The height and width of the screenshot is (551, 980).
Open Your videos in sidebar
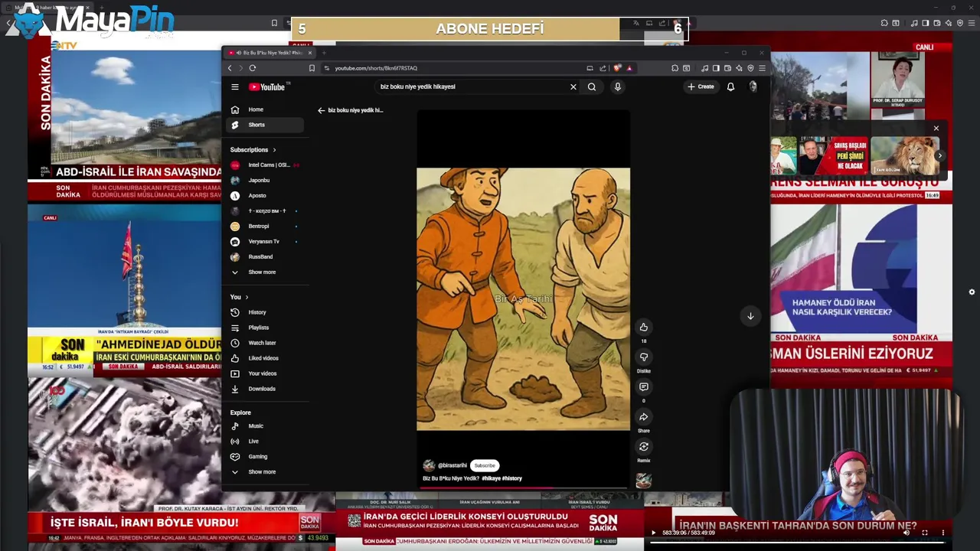click(265, 373)
